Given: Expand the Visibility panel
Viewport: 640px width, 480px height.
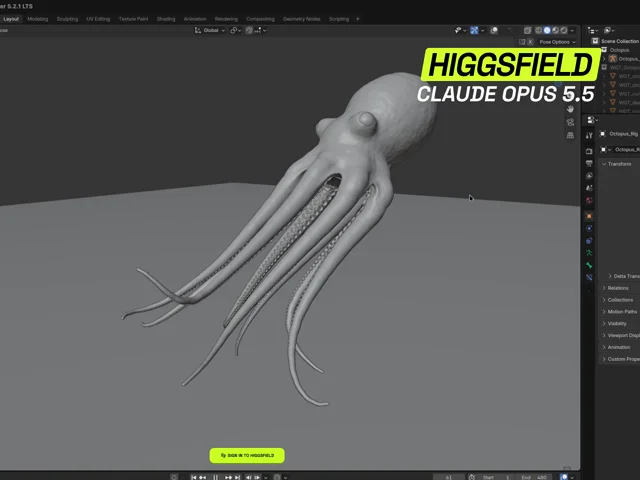Looking at the screenshot, I should 604,324.
